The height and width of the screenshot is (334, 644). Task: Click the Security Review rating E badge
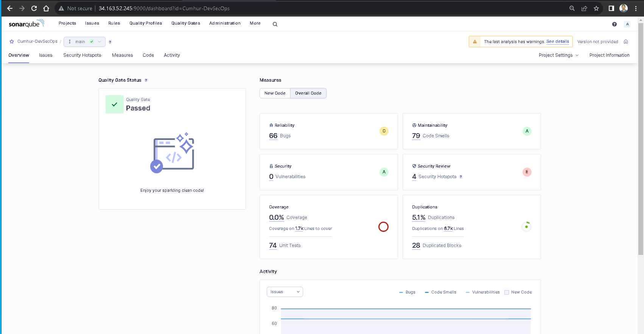click(527, 172)
